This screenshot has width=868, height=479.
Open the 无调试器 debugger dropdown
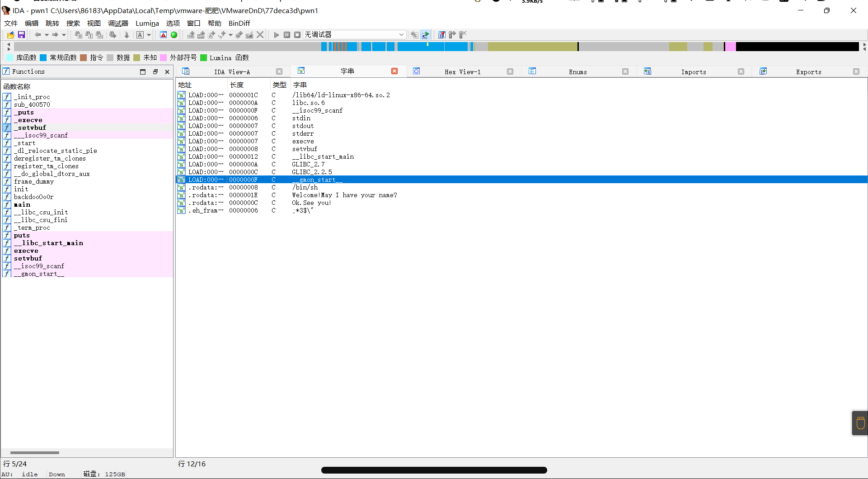(x=355, y=35)
